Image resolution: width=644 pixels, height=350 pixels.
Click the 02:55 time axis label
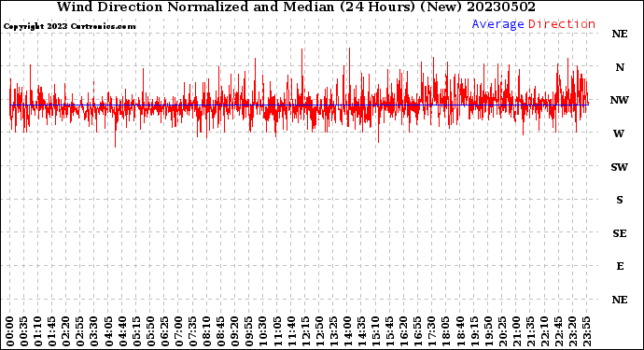point(80,331)
